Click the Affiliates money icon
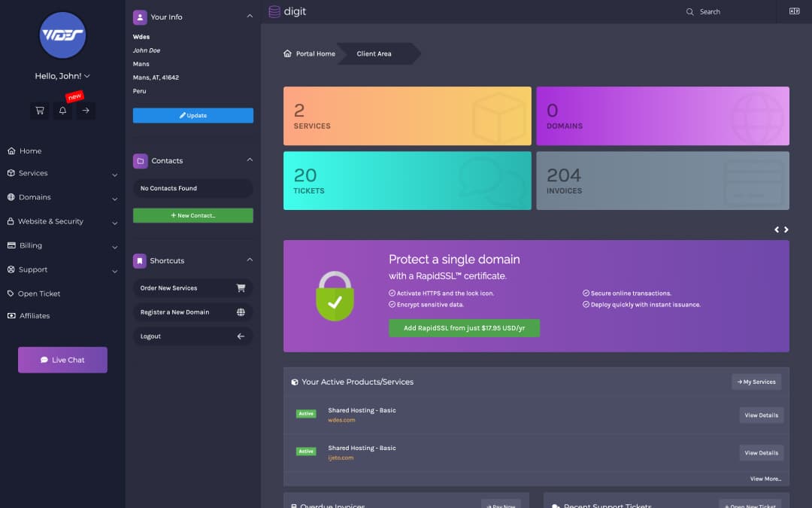Screen dimensions: 812x508 tap(11, 315)
